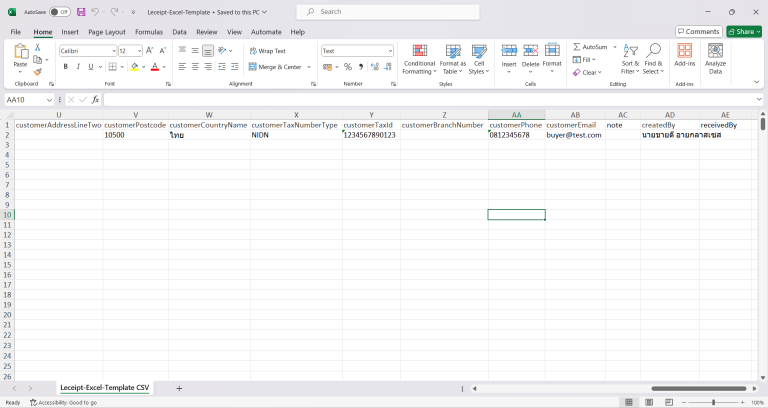Viewport: 768px width, 408px height.
Task: Click the yellow fill color swatch
Action: tap(134, 67)
